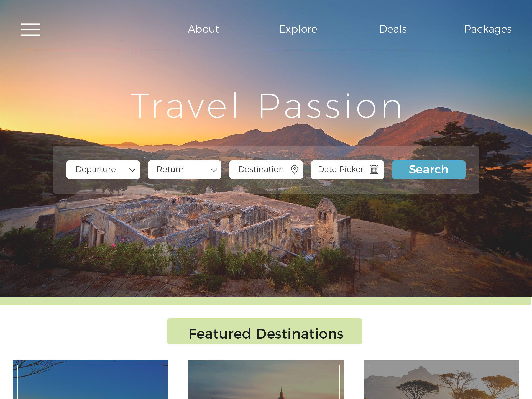This screenshot has width=532, height=399.
Task: Click the Travel Passion title text
Action: point(266,106)
